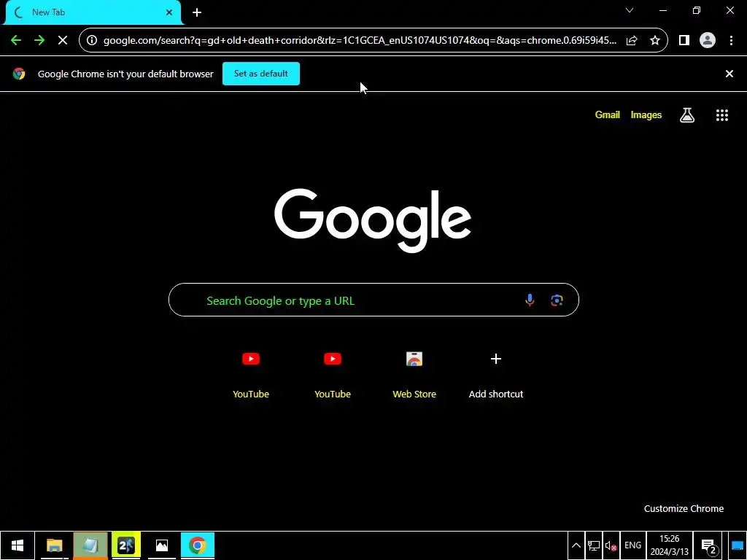Open Google Images link

(x=646, y=114)
